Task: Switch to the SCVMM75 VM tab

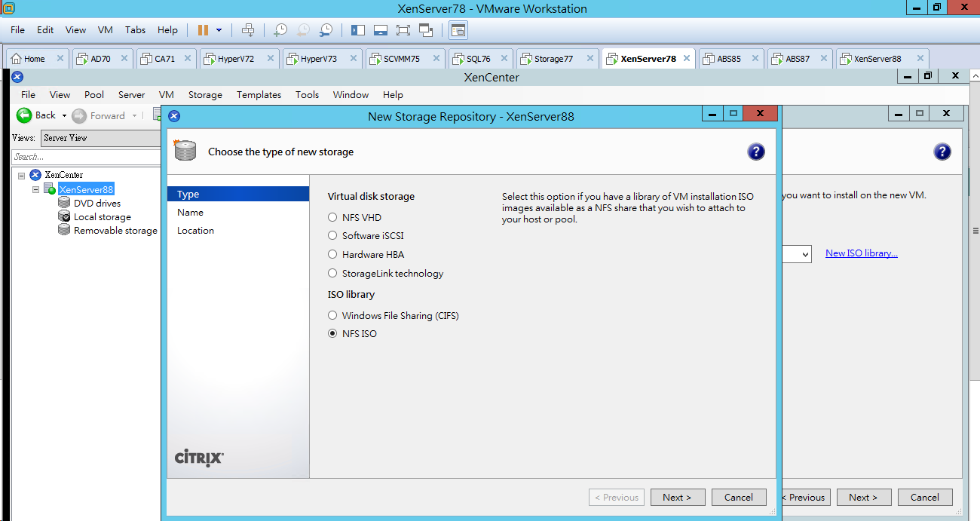Action: [402, 59]
